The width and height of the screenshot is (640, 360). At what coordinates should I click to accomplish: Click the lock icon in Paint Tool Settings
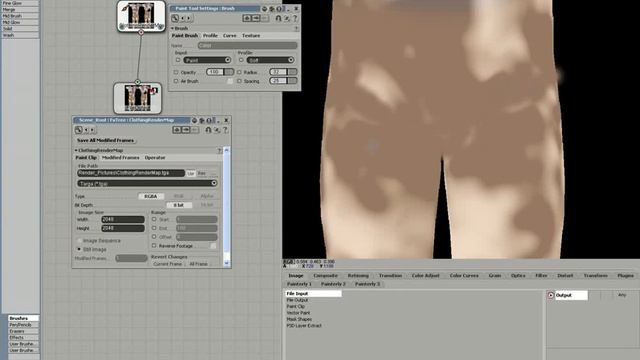[278, 18]
